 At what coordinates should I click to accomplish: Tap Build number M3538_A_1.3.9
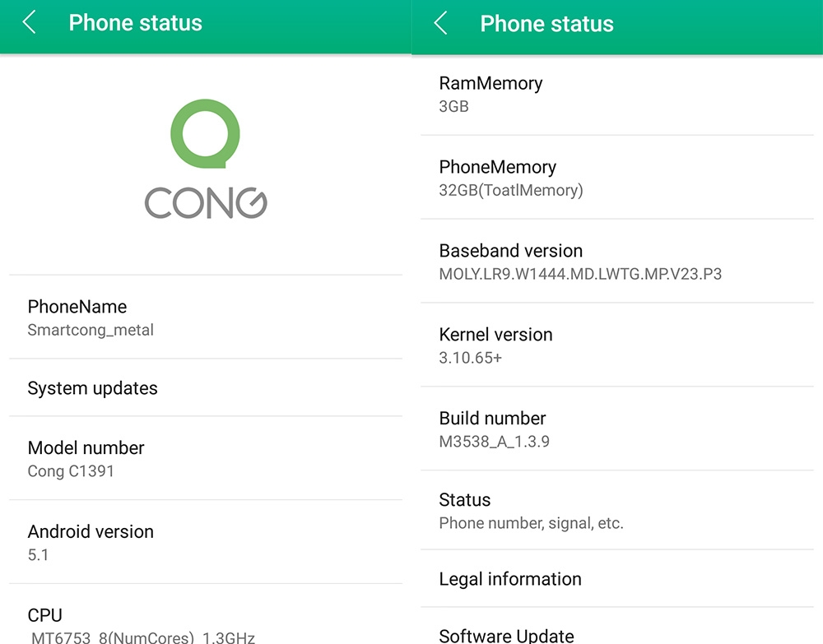click(x=617, y=429)
